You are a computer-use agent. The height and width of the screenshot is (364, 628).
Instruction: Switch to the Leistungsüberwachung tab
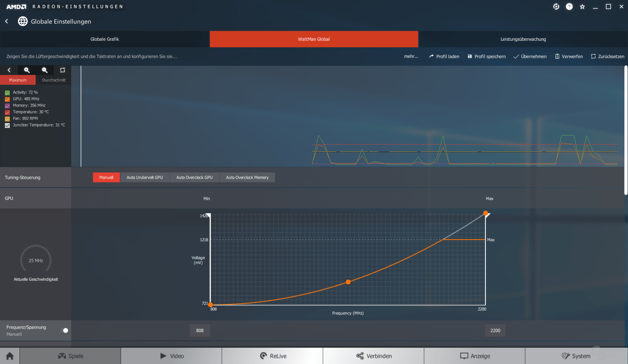[523, 39]
